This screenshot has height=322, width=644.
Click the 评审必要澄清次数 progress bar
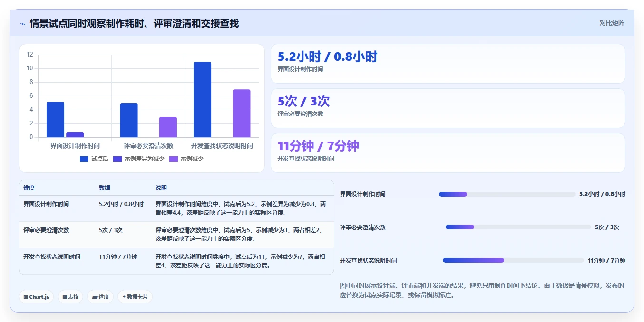tap(518, 227)
